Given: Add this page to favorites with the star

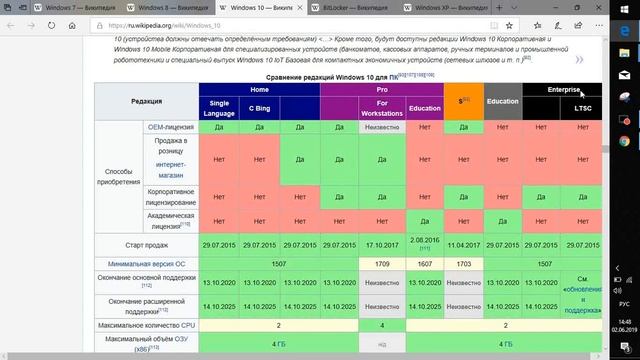Looking at the screenshot, I should 509,25.
